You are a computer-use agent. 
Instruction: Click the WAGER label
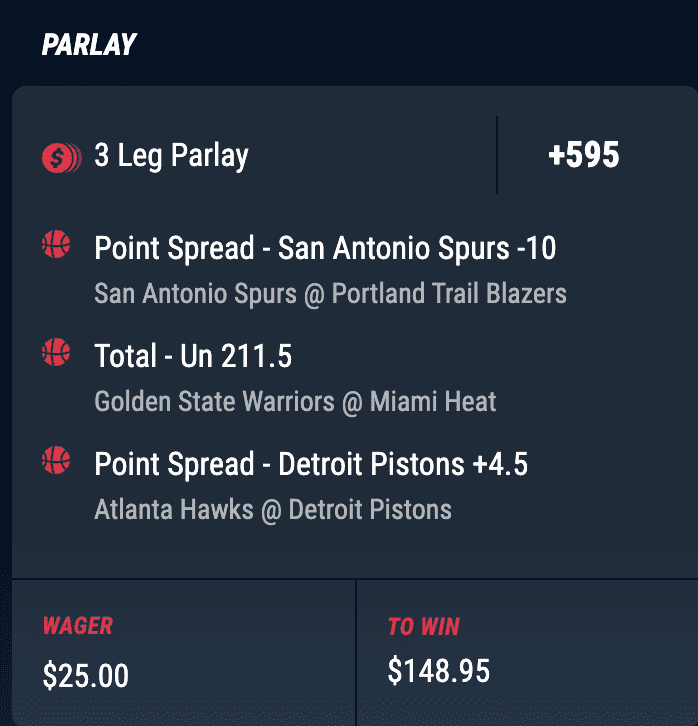click(77, 626)
